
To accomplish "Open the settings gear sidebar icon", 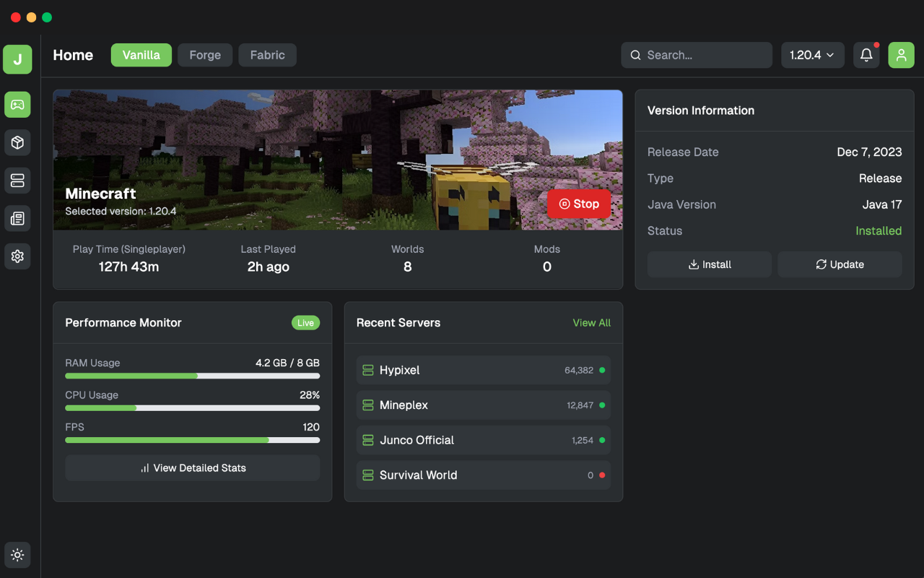I will (17, 256).
